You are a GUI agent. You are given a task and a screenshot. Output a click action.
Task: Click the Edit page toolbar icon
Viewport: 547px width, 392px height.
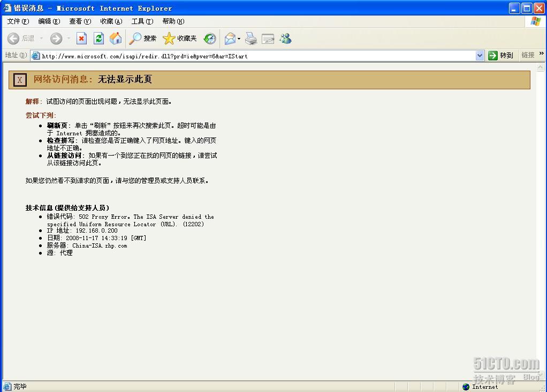[x=268, y=39]
